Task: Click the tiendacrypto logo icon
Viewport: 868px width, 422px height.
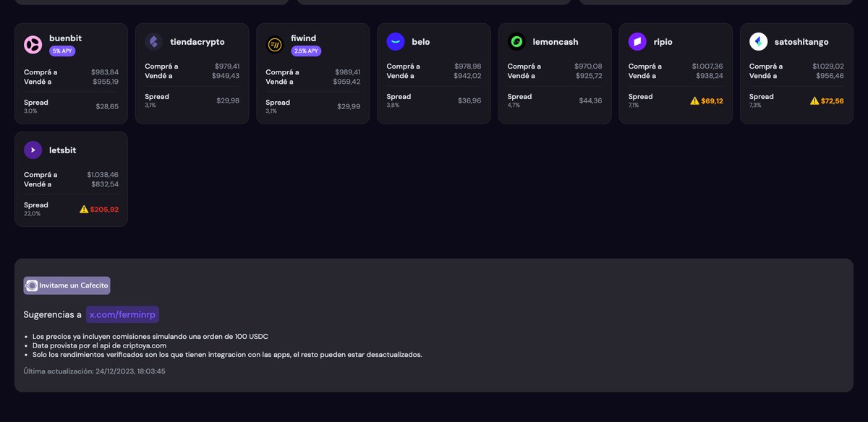Action: [153, 42]
